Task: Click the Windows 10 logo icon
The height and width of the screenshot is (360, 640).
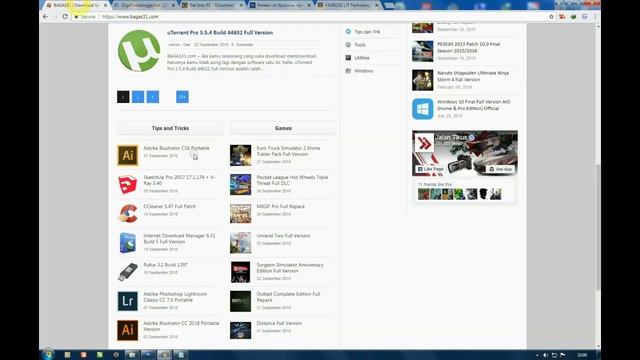Action: click(x=422, y=109)
